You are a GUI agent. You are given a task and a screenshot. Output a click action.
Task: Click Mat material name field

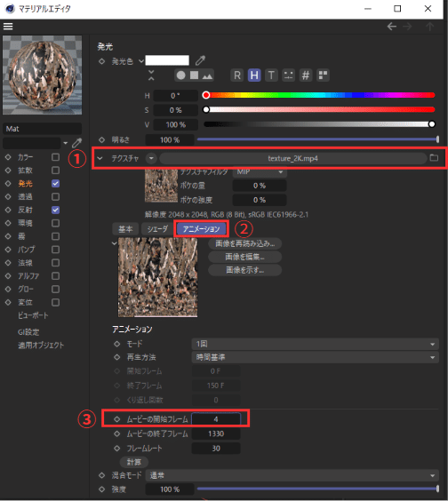(x=42, y=129)
